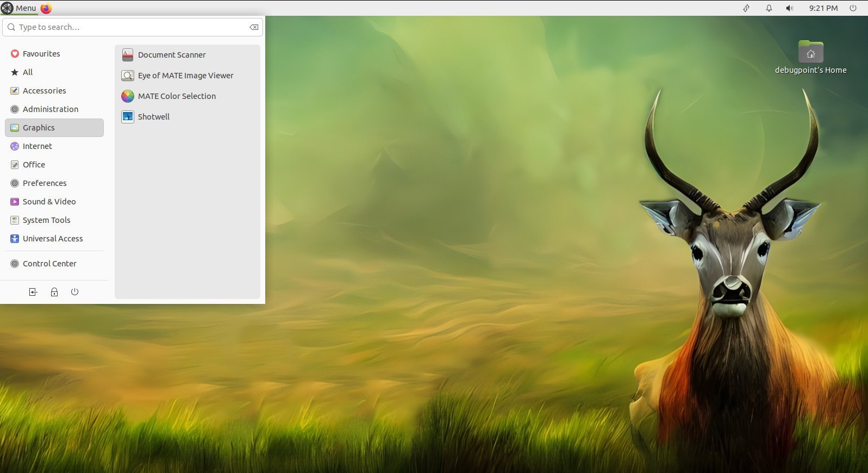The width and height of the screenshot is (868, 473).
Task: Launch Document Scanner
Action: coord(188,55)
